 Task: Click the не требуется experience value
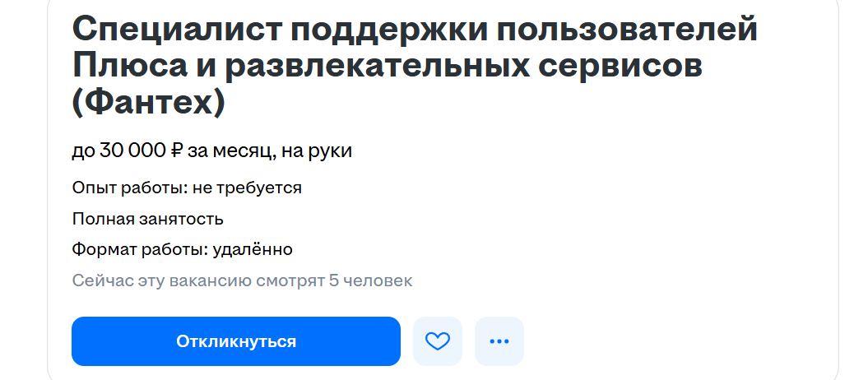click(247, 188)
